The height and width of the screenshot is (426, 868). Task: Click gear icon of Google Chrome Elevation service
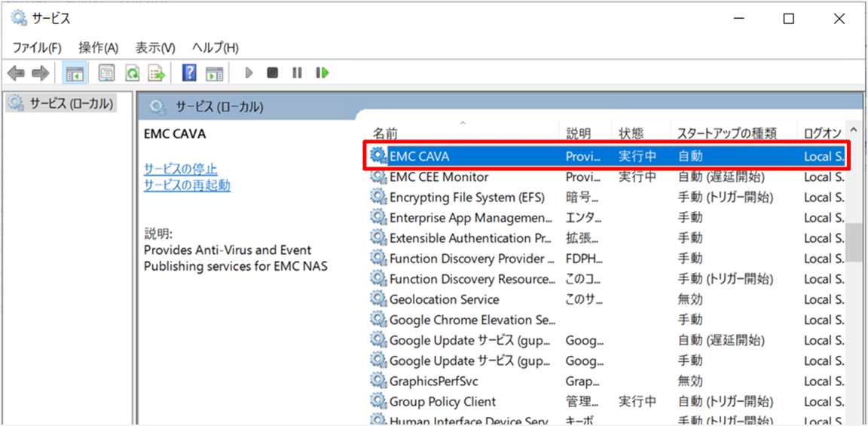pos(378,320)
